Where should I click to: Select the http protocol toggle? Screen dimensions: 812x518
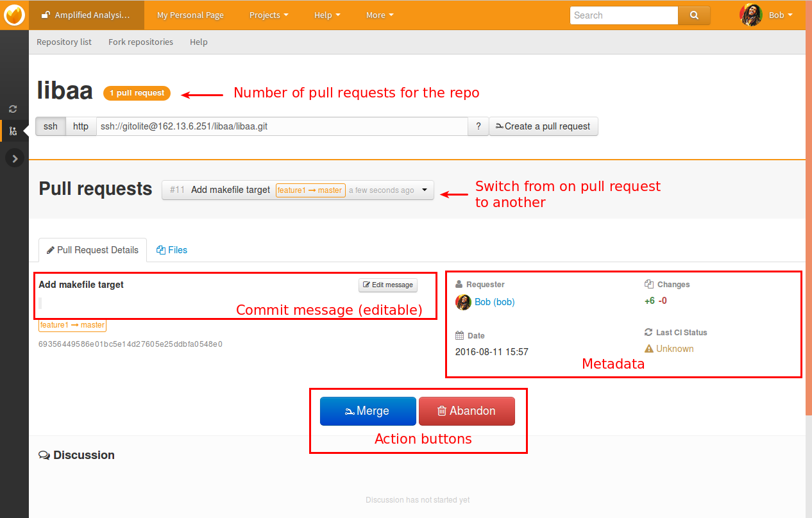(x=81, y=126)
